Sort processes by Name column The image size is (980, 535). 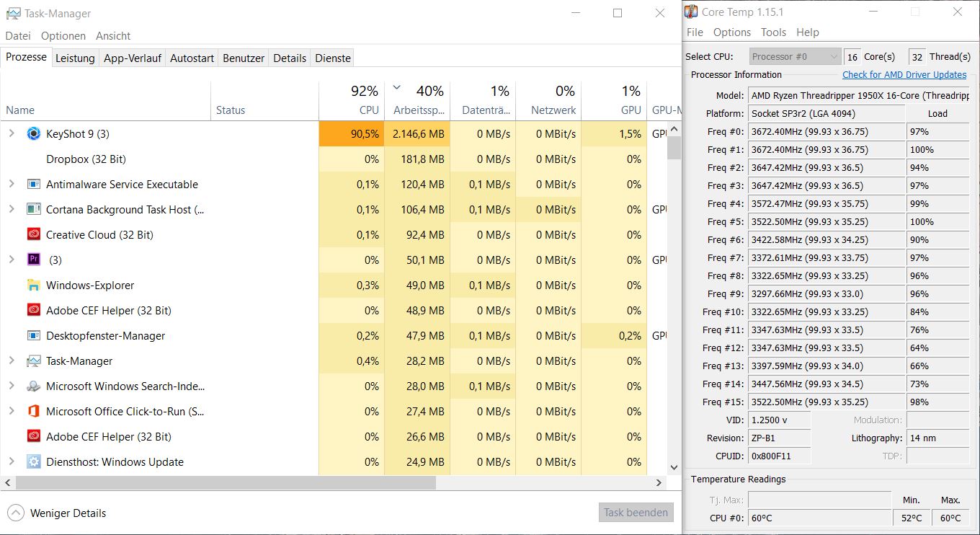click(105, 100)
